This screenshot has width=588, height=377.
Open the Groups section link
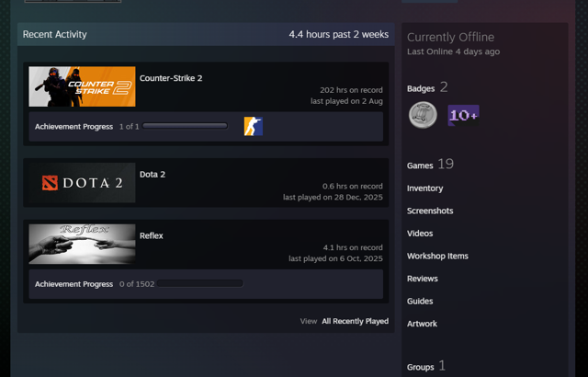click(x=421, y=367)
